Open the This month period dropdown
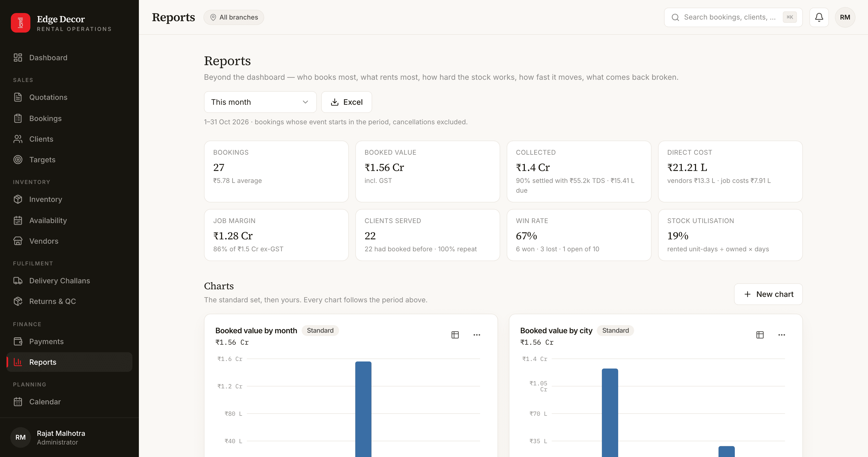Screen dimensions: 868x457 (x=260, y=102)
